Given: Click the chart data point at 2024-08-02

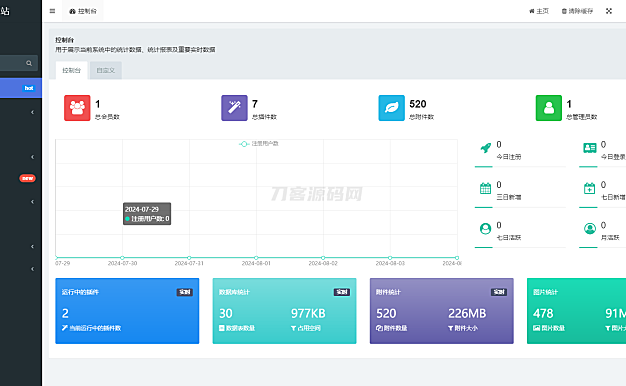Looking at the screenshot, I should (323, 258).
